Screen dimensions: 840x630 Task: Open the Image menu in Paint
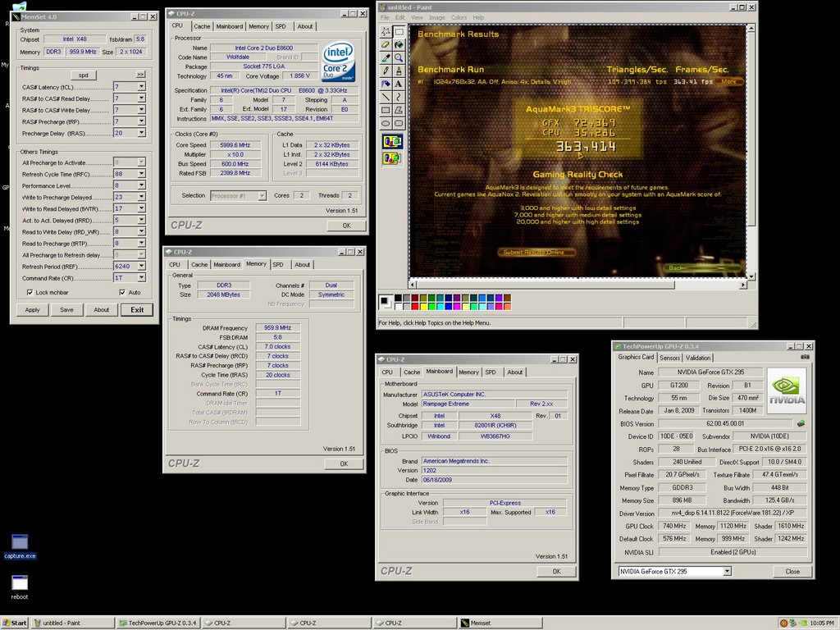click(x=436, y=18)
